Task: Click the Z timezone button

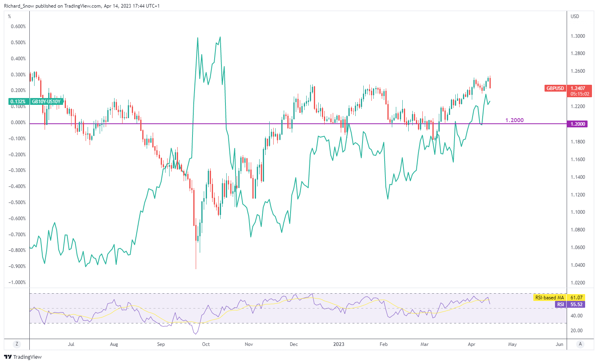Action: (16, 344)
